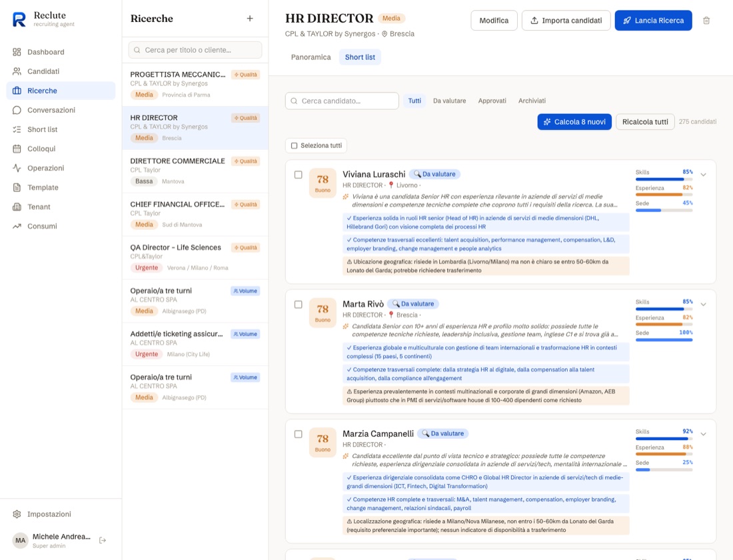This screenshot has width=733, height=560.
Task: Click Marzia Campanelli's Esperienza progress bar
Action: pos(664,454)
